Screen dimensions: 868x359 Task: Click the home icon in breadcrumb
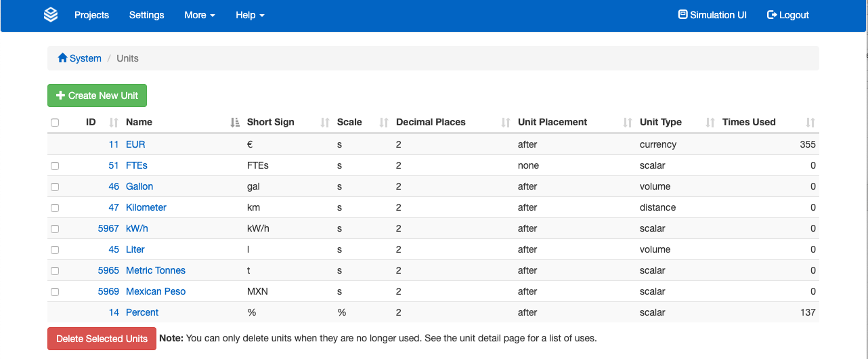click(x=63, y=58)
